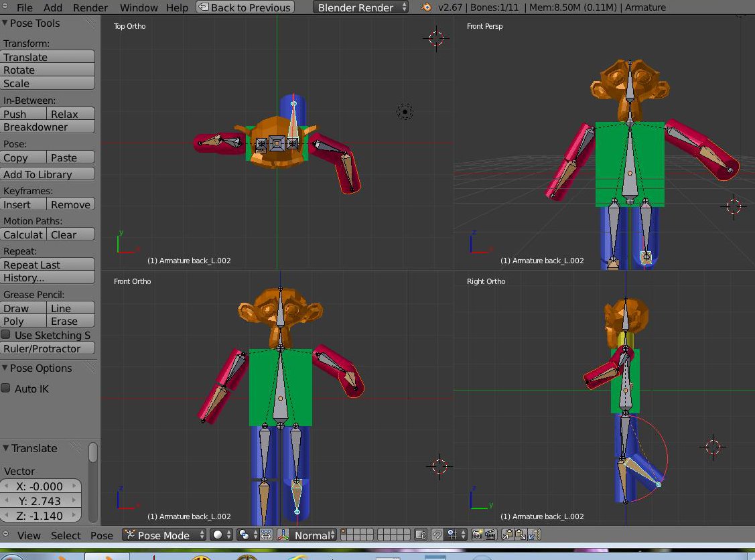Image resolution: width=755 pixels, height=560 pixels.
Task: Open the Render menu
Action: coord(90,8)
